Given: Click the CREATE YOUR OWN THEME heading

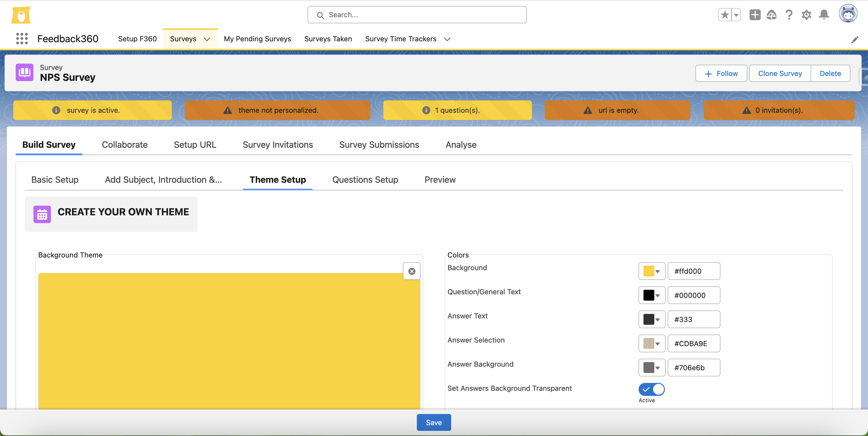Looking at the screenshot, I should point(123,212).
